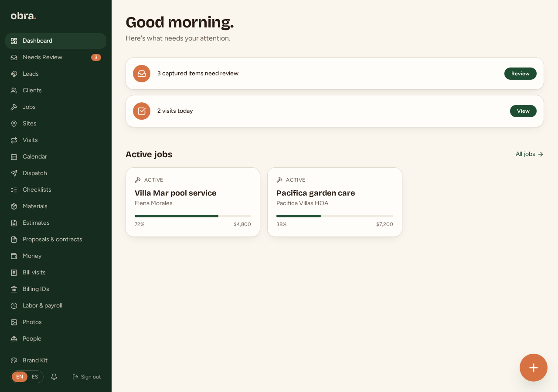
Task: Click the Review button for captured items
Action: click(x=521, y=74)
